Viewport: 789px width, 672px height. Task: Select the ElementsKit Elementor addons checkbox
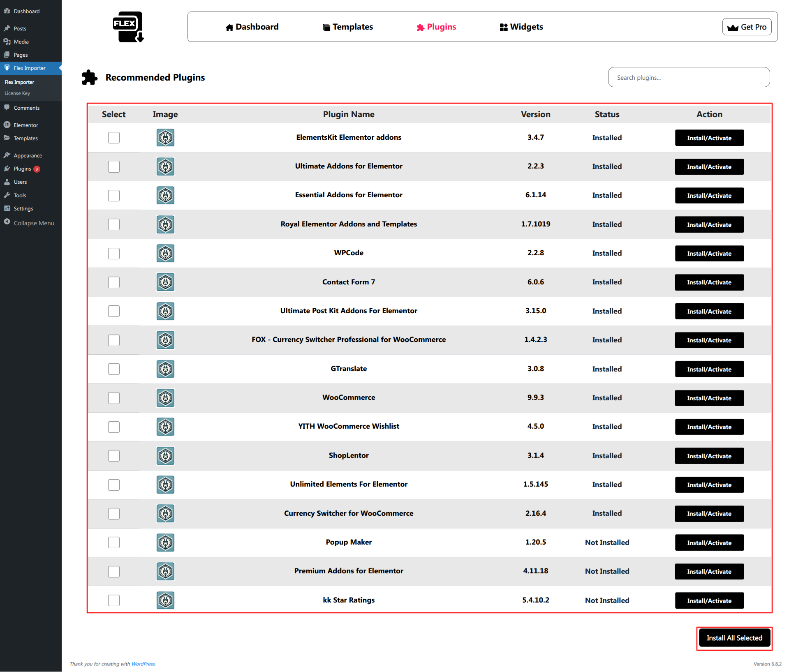[114, 138]
